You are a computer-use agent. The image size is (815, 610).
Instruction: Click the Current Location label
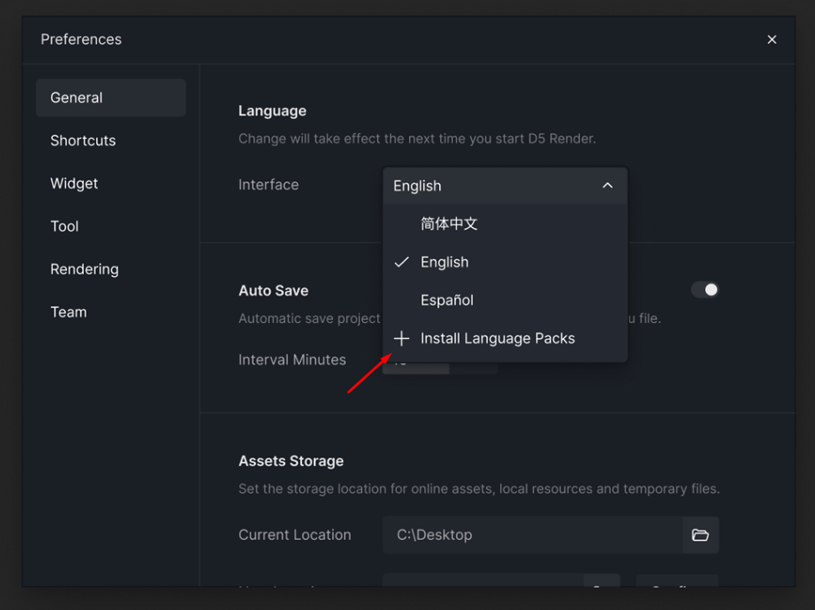coord(295,535)
